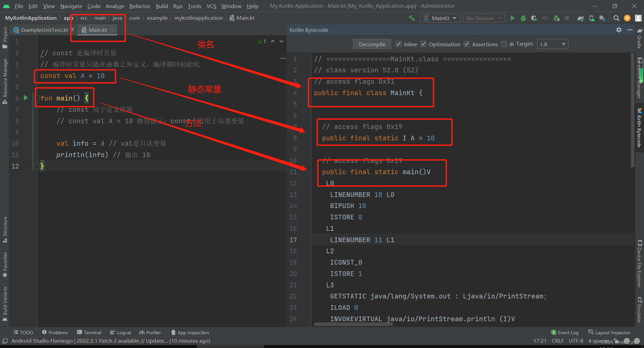Collapse main function fold marker
Screen dimensions: 644x348
click(x=38, y=98)
